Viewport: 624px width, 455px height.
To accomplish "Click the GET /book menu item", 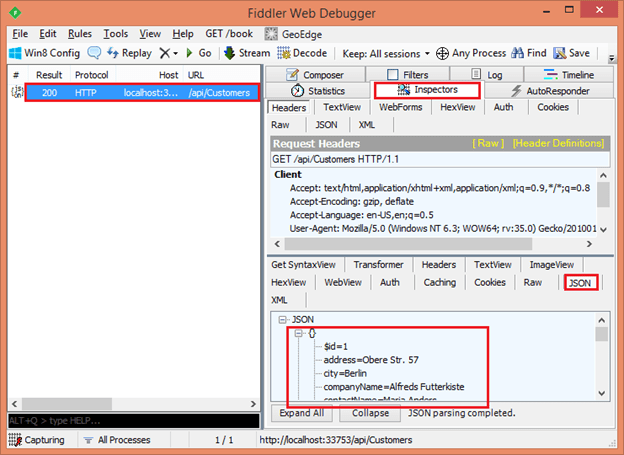I will pos(229,34).
